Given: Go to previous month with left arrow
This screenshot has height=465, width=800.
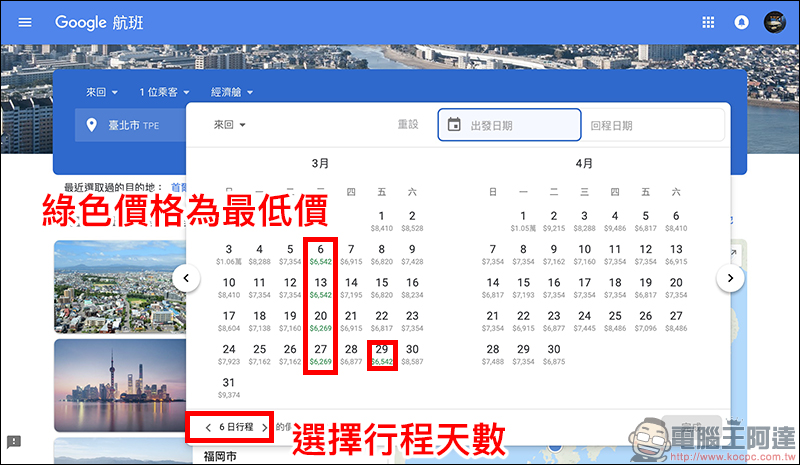Looking at the screenshot, I should click(185, 277).
